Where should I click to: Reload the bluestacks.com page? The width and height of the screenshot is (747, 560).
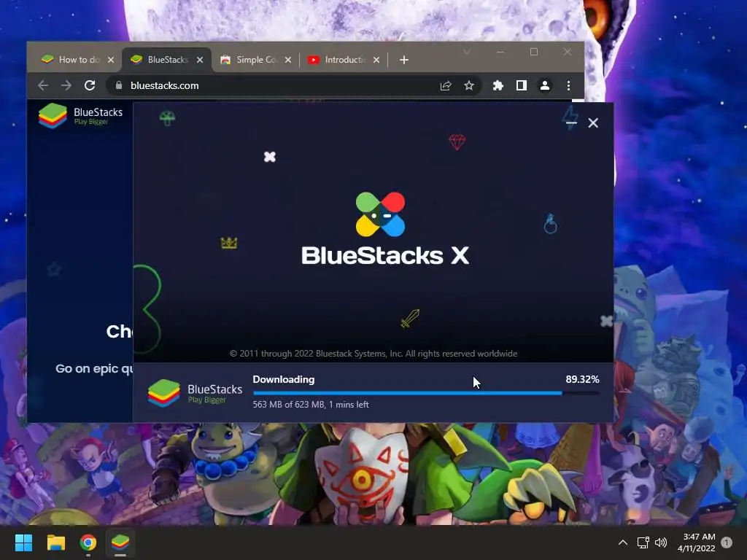pyautogui.click(x=90, y=86)
